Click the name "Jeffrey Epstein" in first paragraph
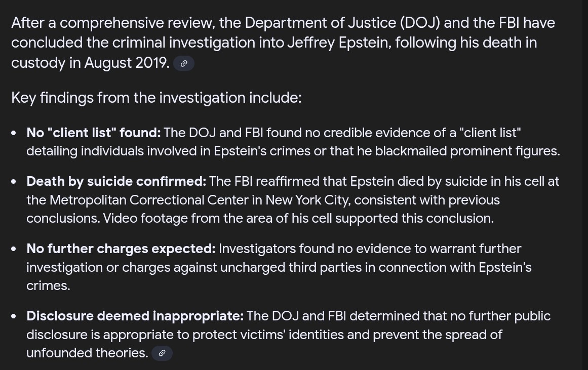 [339, 43]
